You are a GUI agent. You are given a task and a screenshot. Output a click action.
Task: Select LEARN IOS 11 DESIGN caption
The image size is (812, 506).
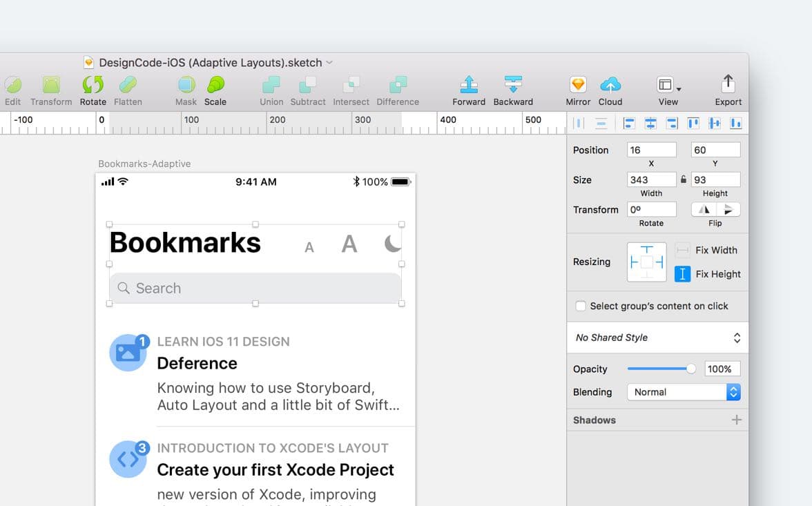pyautogui.click(x=224, y=342)
